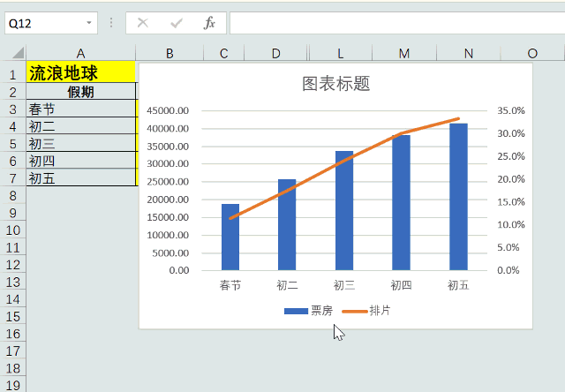Click the 0.0% secondary axis label
Screen dimensions: 565x392
pyautogui.click(x=508, y=270)
